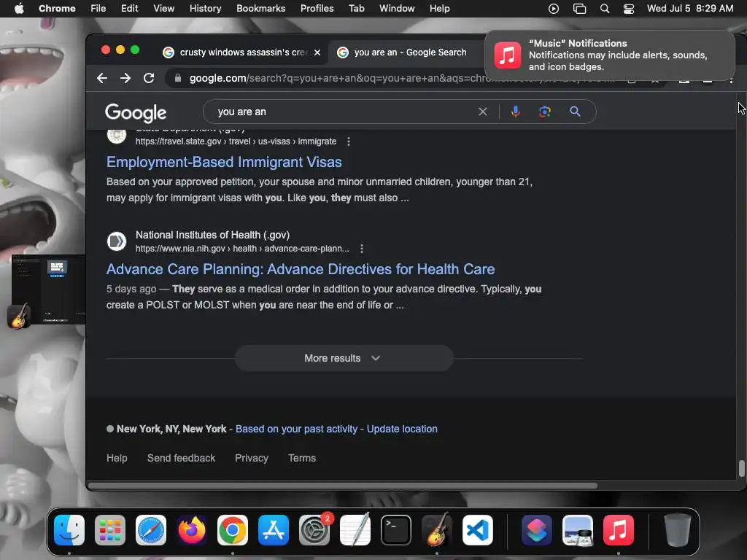This screenshot has width=747, height=560.
Task: Click Send feedback in footer
Action: click(181, 458)
